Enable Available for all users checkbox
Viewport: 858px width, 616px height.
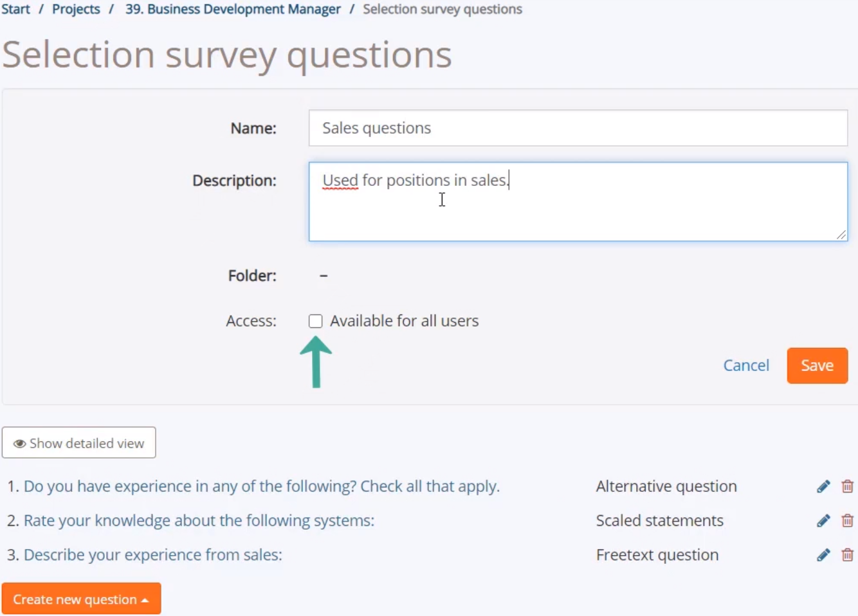(315, 321)
